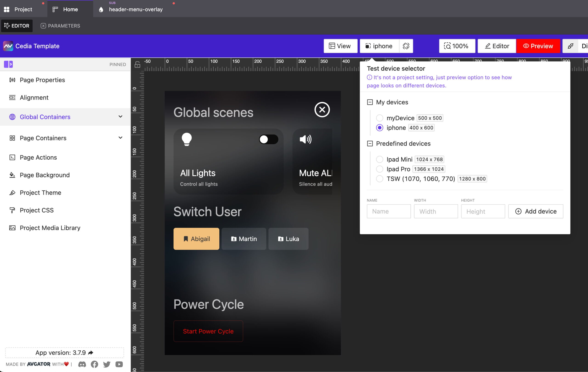Toggle the All Lights switch
Screen dimensions: 588x372
click(x=268, y=139)
